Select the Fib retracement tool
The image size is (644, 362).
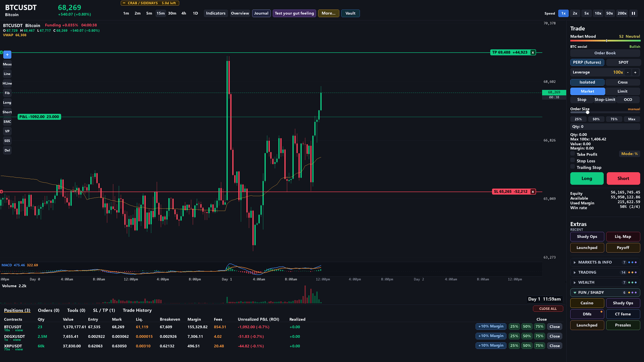click(7, 93)
